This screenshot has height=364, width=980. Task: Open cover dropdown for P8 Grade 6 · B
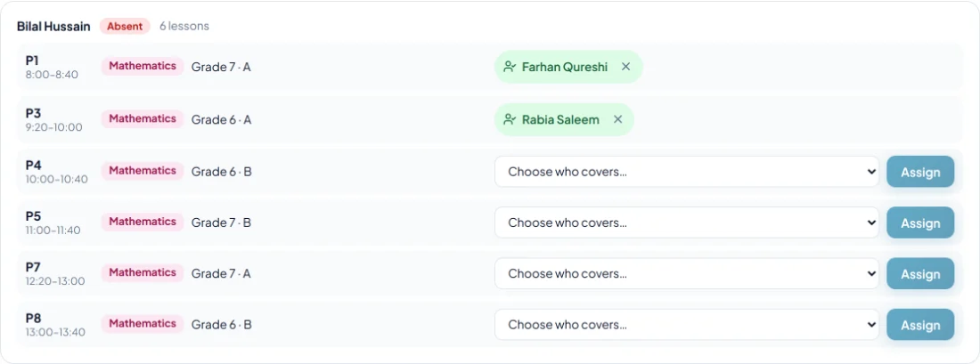(687, 325)
